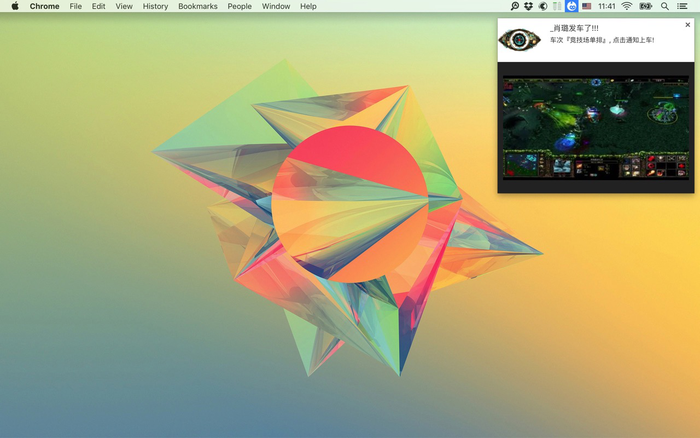Click the battery status icon

point(646,6)
